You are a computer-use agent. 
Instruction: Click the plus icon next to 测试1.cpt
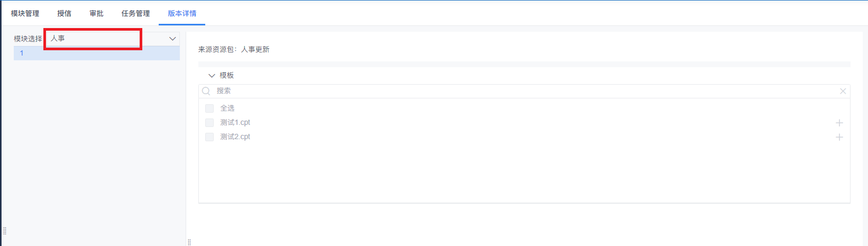click(839, 123)
